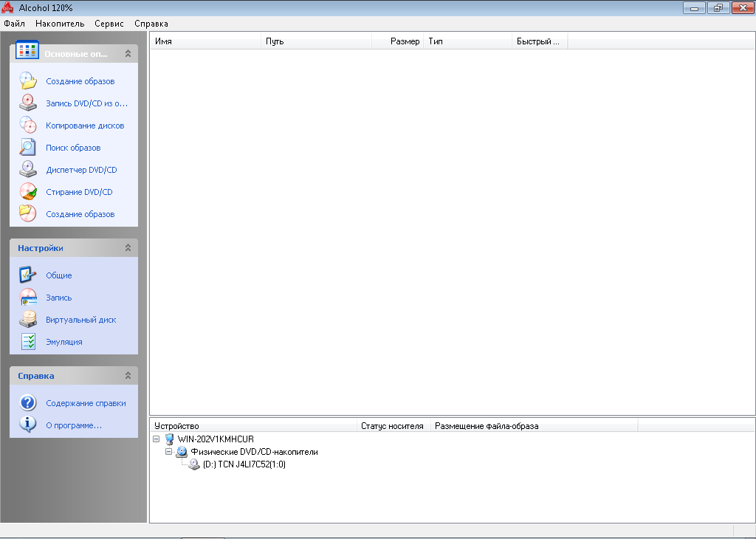Collapse the Справка sidebar panel chevron
The height and width of the screenshot is (539, 756).
click(x=128, y=376)
